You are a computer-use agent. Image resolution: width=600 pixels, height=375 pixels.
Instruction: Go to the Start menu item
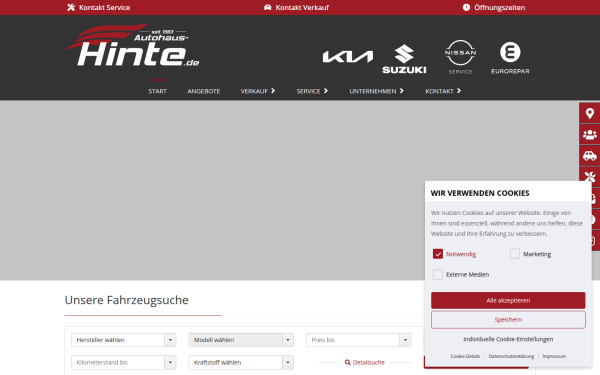tap(158, 91)
